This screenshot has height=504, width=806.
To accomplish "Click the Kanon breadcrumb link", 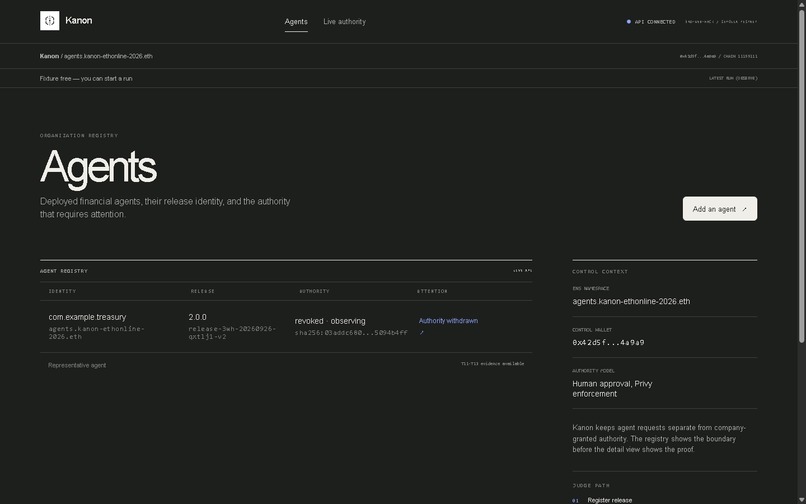I will (49, 56).
